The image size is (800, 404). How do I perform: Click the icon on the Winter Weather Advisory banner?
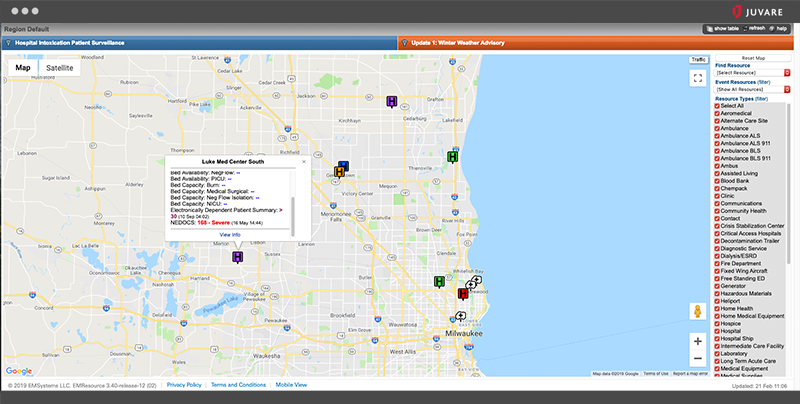[x=405, y=43]
